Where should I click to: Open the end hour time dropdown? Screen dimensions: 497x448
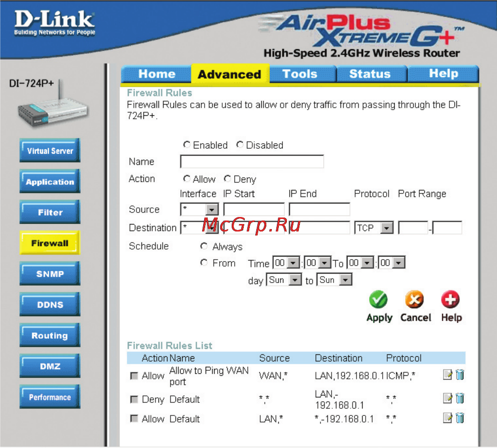[360, 263]
